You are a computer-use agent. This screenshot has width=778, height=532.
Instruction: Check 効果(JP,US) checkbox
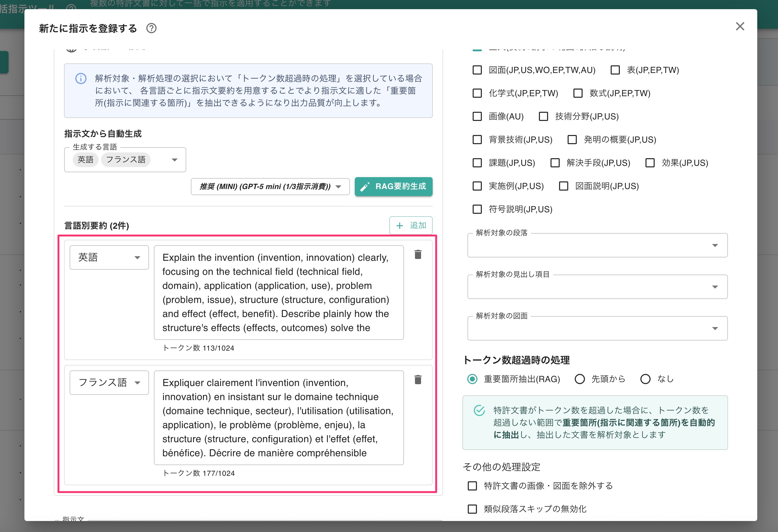[650, 163]
